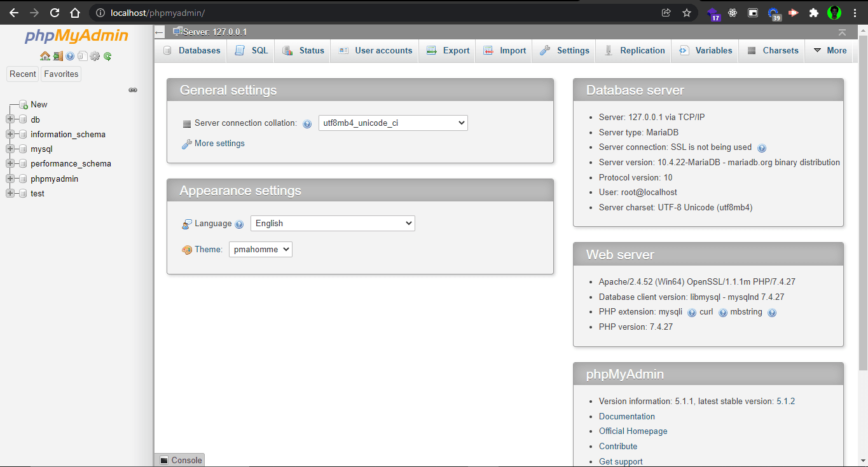Click the copy-documents icon beside the gear

coord(82,56)
